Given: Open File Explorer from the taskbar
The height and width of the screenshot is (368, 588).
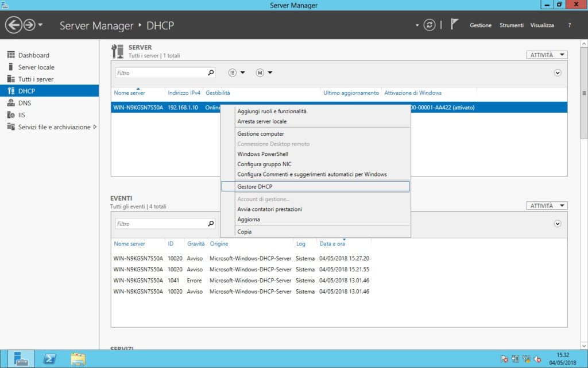Looking at the screenshot, I should pyautogui.click(x=78, y=359).
